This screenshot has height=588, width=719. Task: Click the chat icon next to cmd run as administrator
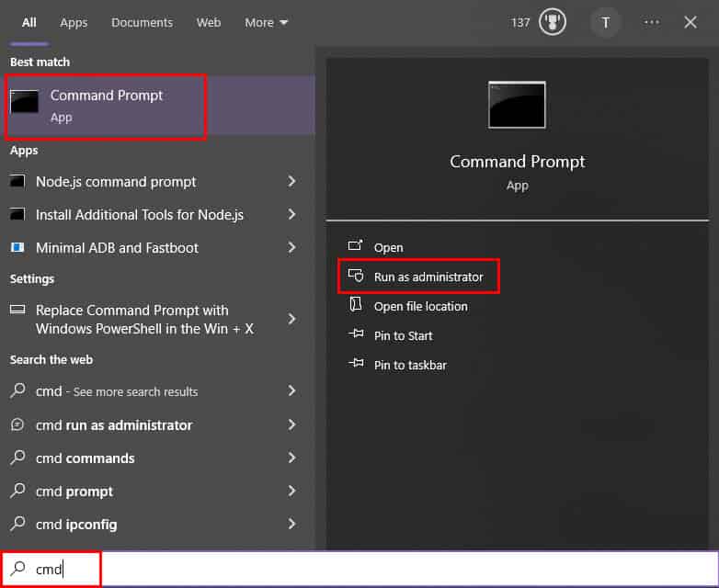17,424
